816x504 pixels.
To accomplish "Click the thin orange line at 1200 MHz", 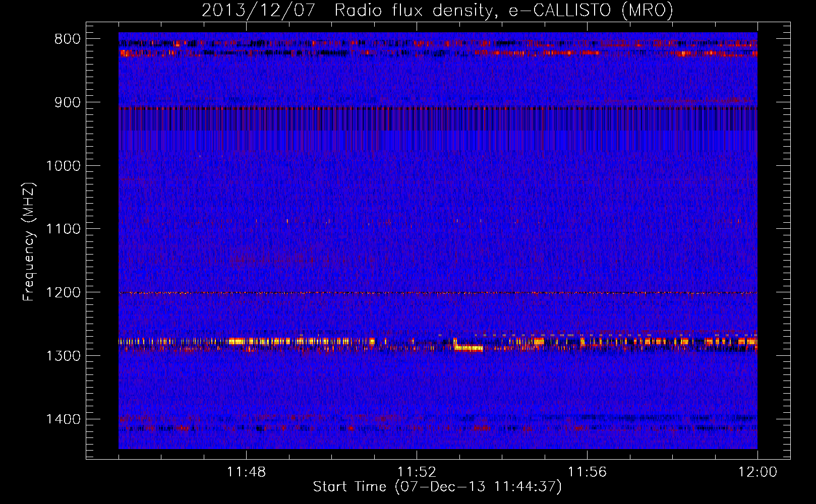I will 438,293.
